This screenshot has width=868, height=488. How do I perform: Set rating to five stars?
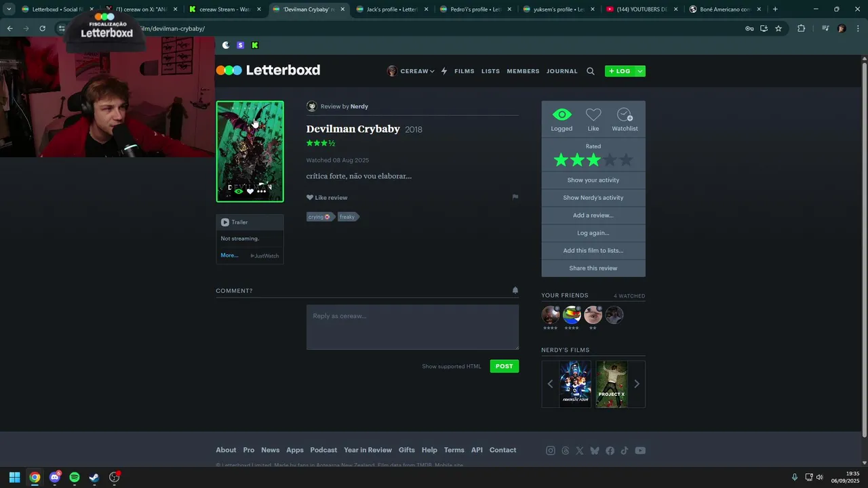pos(626,160)
